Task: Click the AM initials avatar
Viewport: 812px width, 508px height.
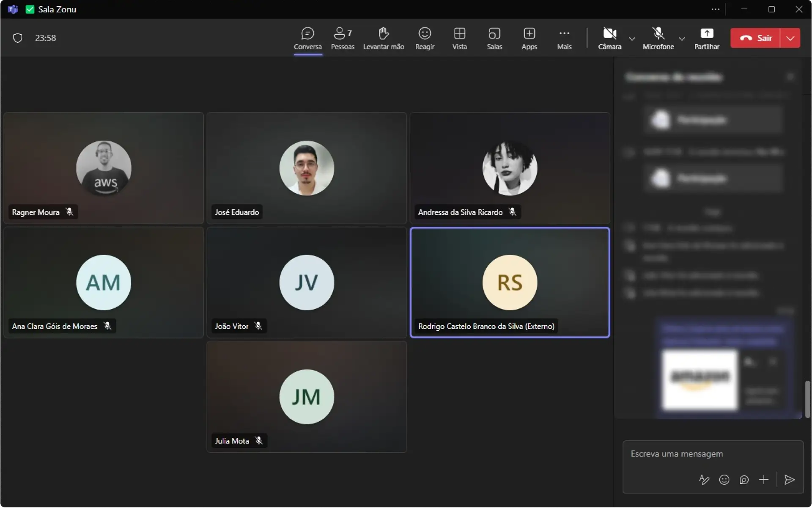Action: point(104,283)
